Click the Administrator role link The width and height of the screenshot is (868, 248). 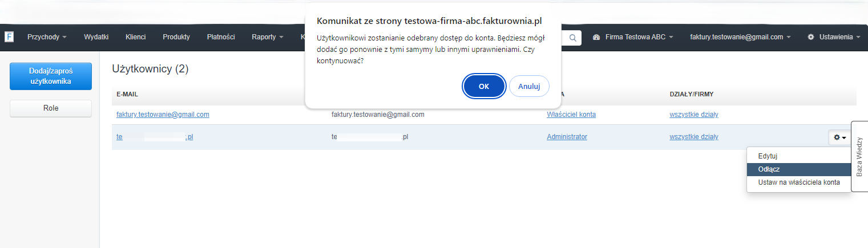567,137
